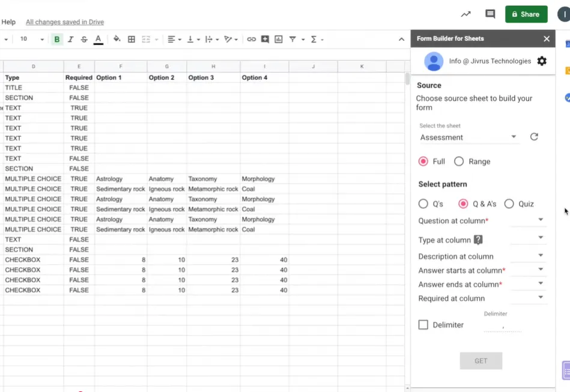Open the cell borders tool
Viewport: 570px width, 392px height.
[x=132, y=39]
